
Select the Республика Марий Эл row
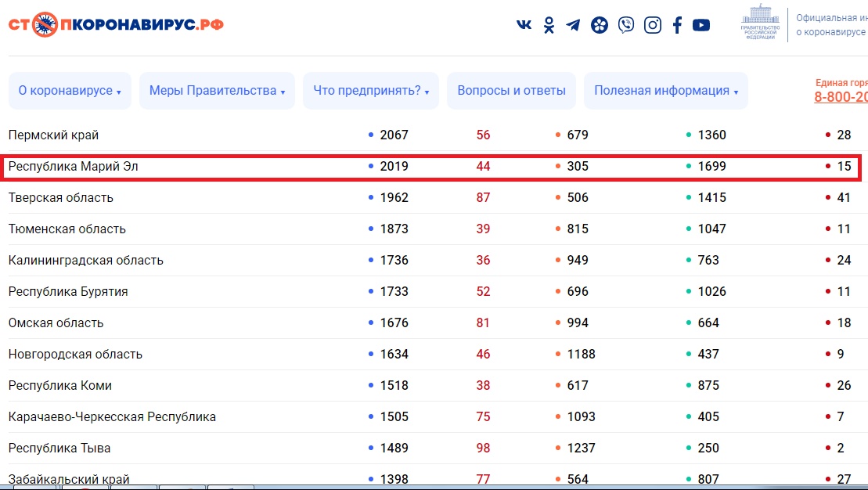click(x=74, y=167)
